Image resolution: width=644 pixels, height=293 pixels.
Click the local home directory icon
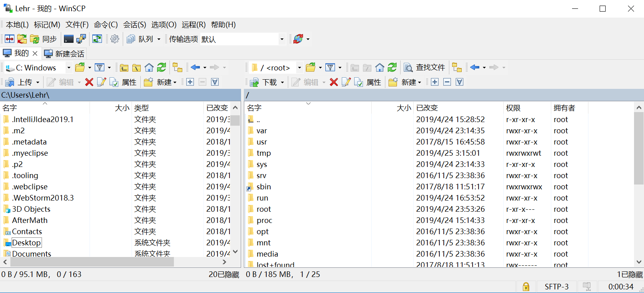tap(149, 67)
